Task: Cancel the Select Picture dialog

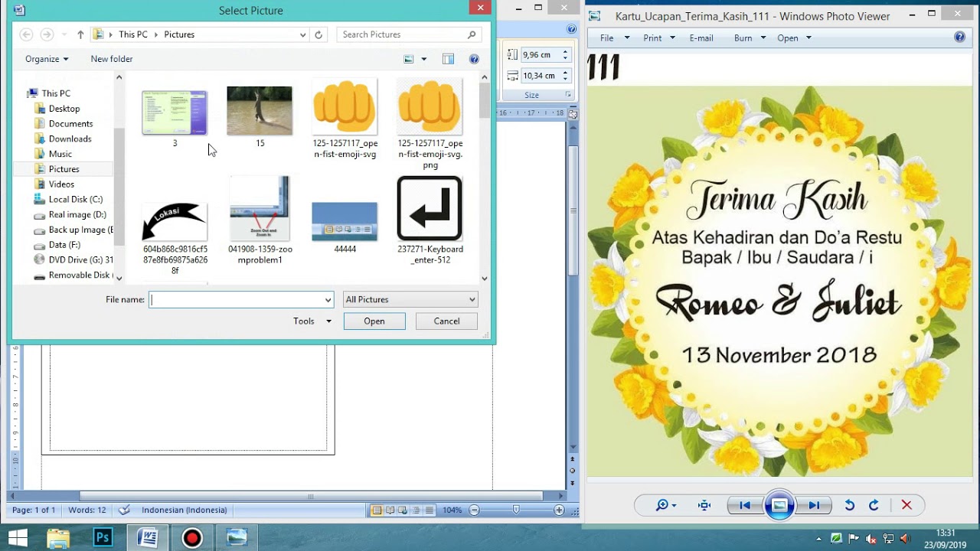Action: coord(447,321)
